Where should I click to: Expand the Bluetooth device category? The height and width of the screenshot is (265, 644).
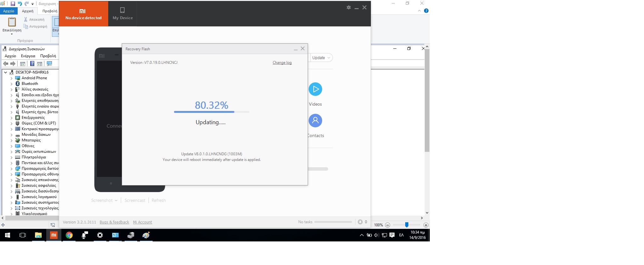click(12, 84)
